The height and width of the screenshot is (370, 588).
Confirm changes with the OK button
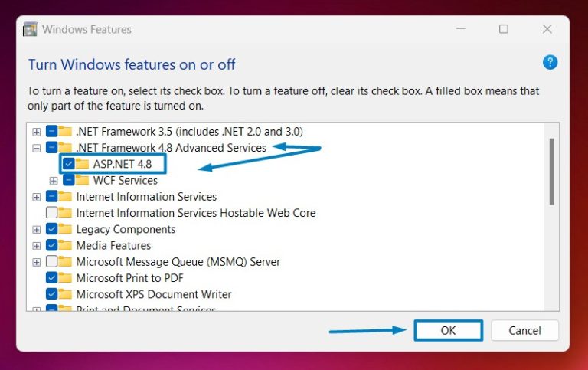point(448,330)
